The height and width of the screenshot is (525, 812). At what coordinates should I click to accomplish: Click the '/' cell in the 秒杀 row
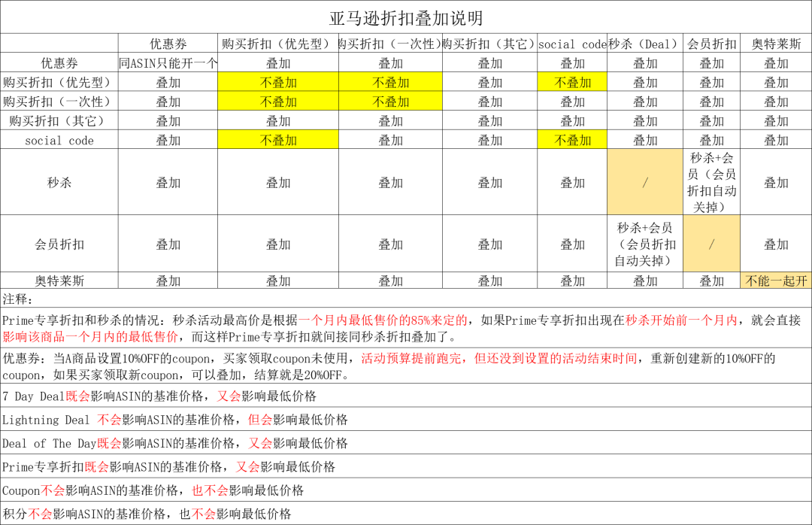(644, 182)
